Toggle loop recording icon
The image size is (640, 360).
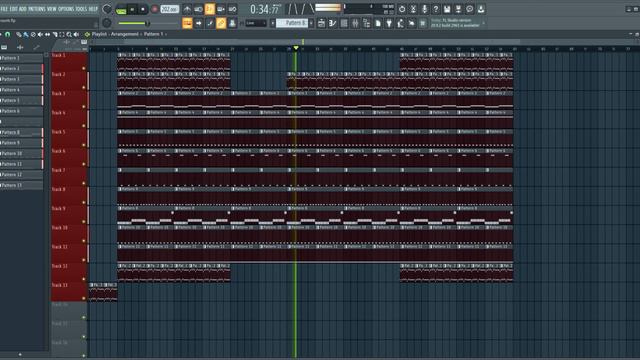[x=232, y=9]
